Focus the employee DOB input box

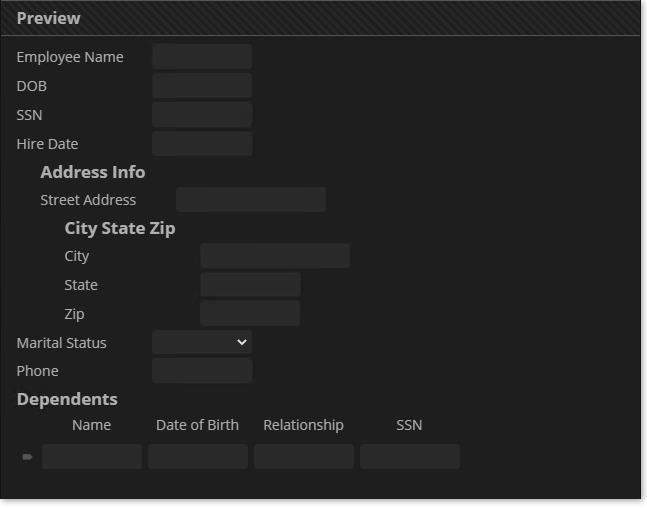pos(202,86)
